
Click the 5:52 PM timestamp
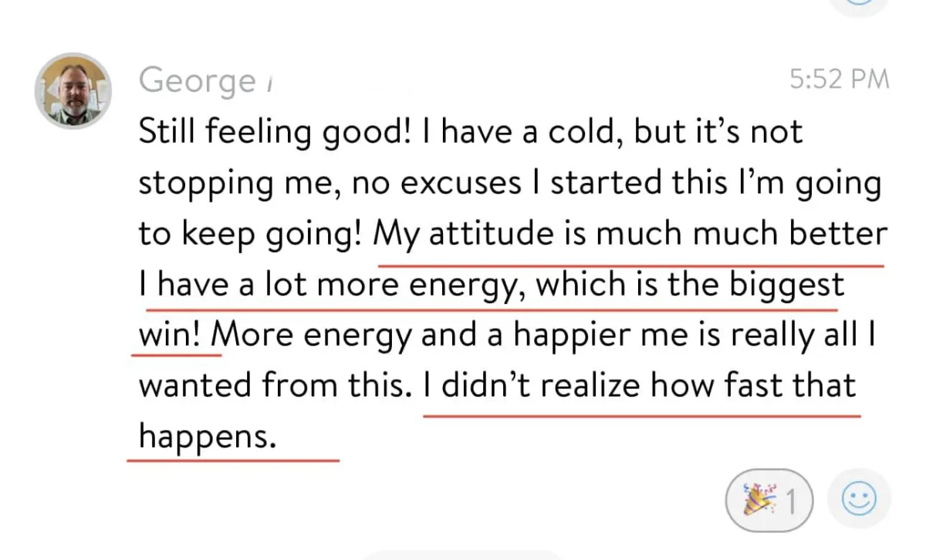tap(838, 79)
